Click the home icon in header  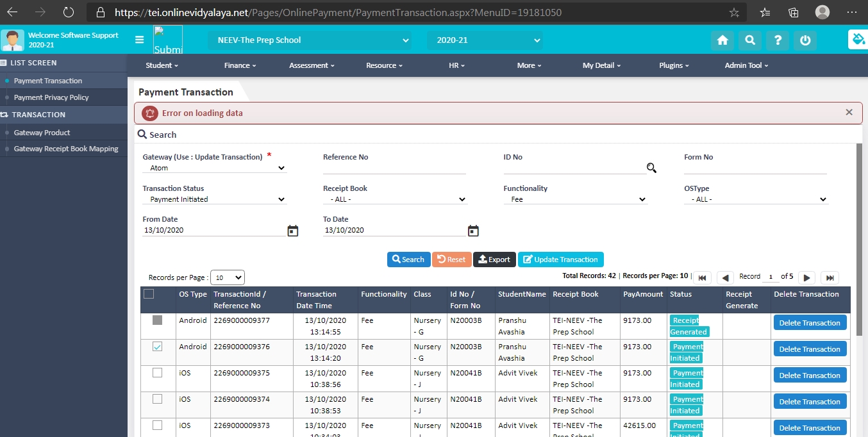[722, 40]
